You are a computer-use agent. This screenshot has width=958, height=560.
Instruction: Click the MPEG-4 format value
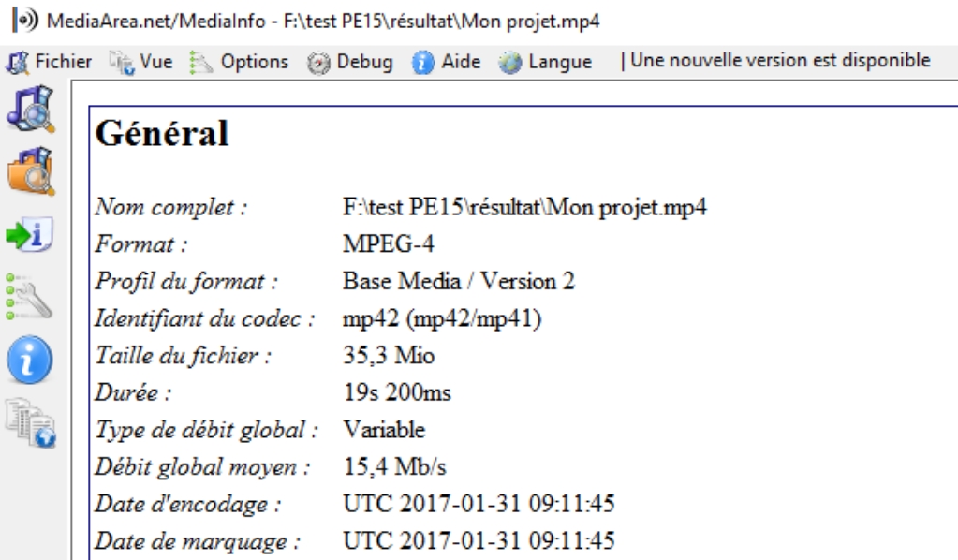click(x=388, y=244)
